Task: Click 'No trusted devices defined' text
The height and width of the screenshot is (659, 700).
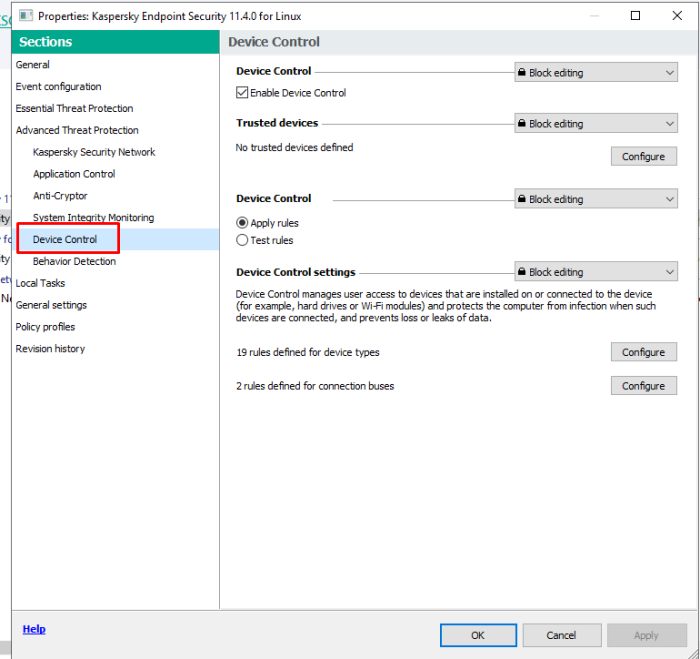Action: (294, 147)
